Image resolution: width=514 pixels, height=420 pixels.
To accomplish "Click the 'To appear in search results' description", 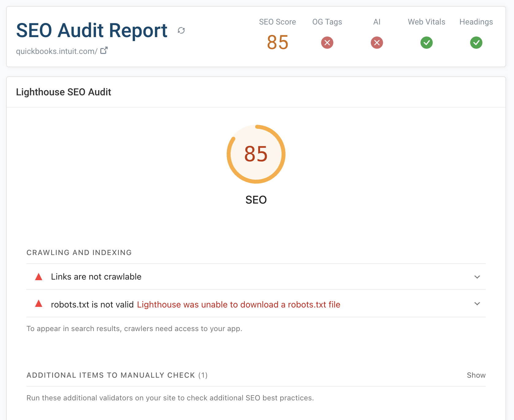I will coord(134,329).
